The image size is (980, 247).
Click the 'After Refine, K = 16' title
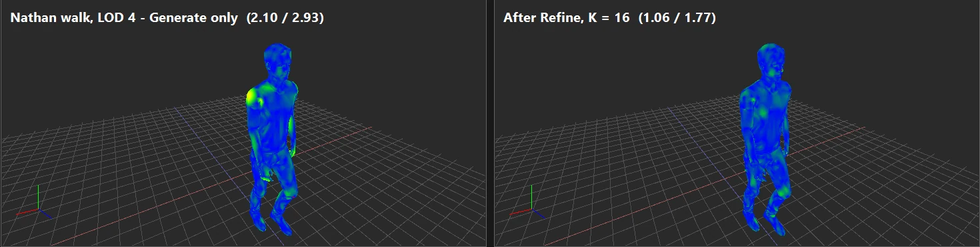(566, 18)
